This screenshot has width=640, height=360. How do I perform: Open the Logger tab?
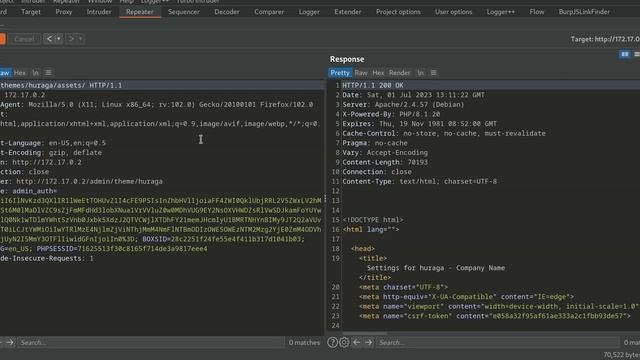(309, 12)
